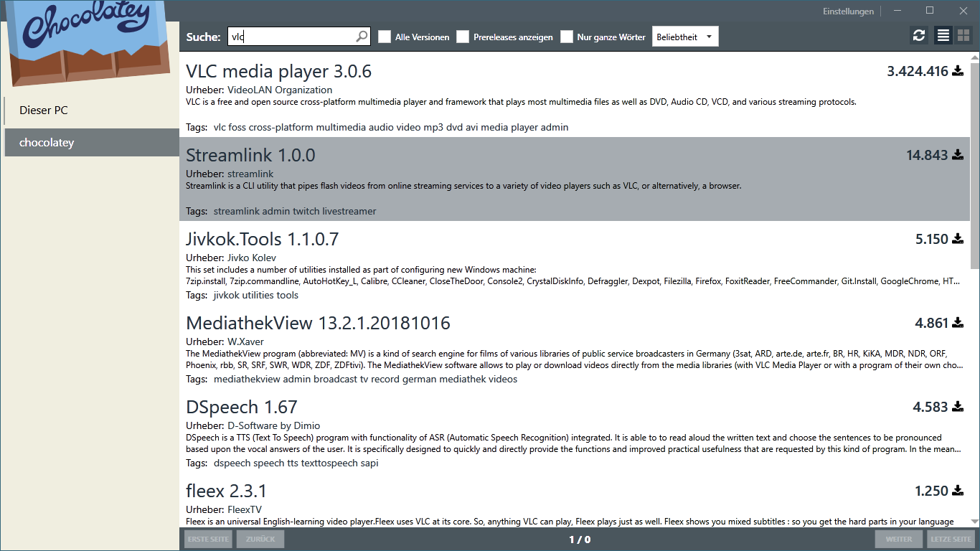Click fleex download count 1.250
The image size is (980, 551).
(932, 491)
